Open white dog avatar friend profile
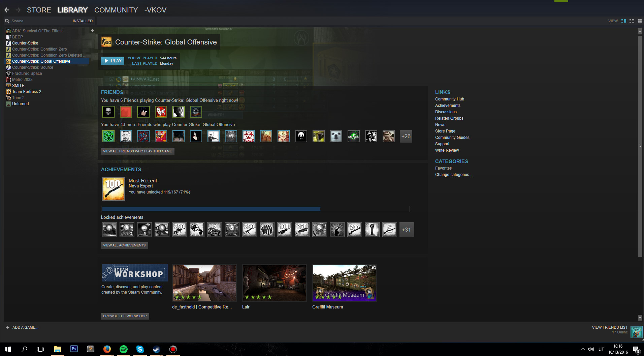The image size is (644, 356). coord(336,136)
